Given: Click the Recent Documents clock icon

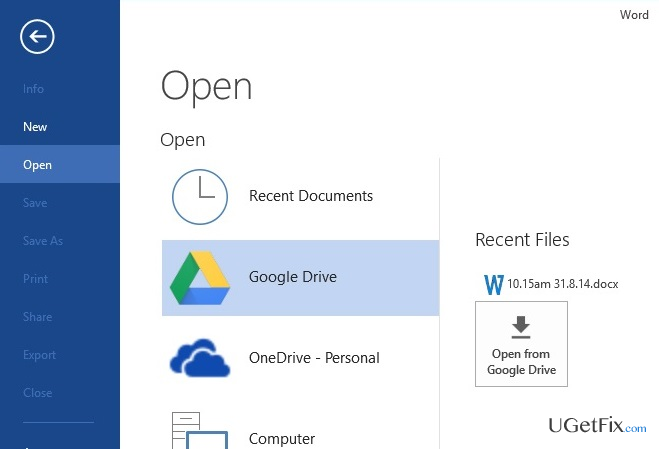Looking at the screenshot, I should coord(200,196).
